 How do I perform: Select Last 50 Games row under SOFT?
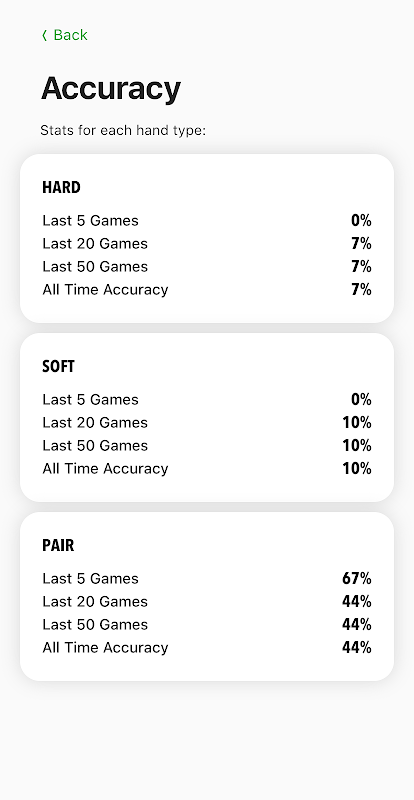(207, 445)
